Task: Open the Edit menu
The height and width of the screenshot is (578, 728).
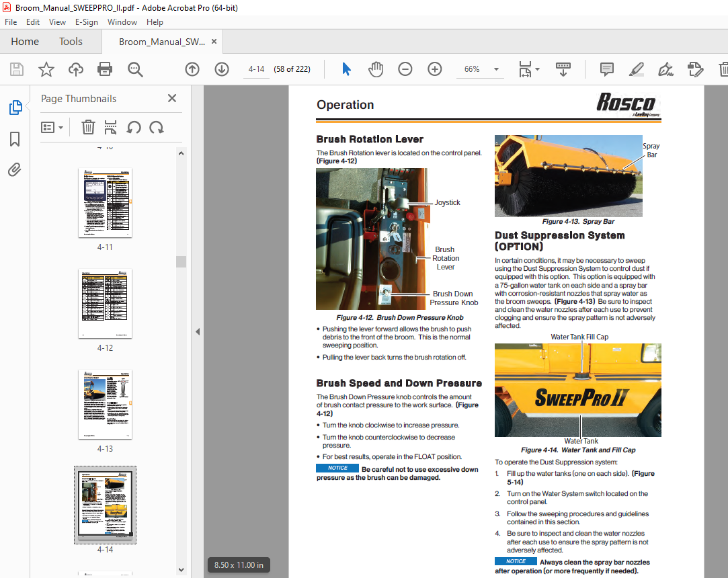Action: click(32, 22)
